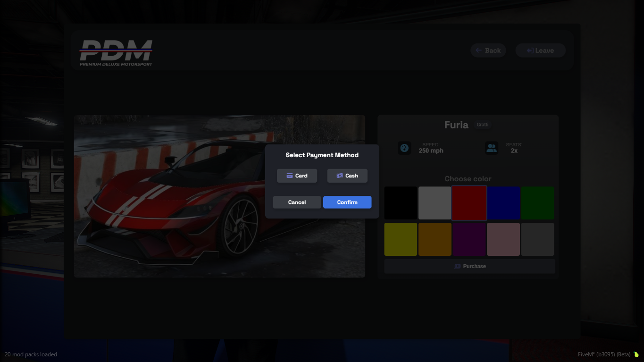Choose Card as payment method
Viewport: 644px width, 362px height.
(297, 176)
